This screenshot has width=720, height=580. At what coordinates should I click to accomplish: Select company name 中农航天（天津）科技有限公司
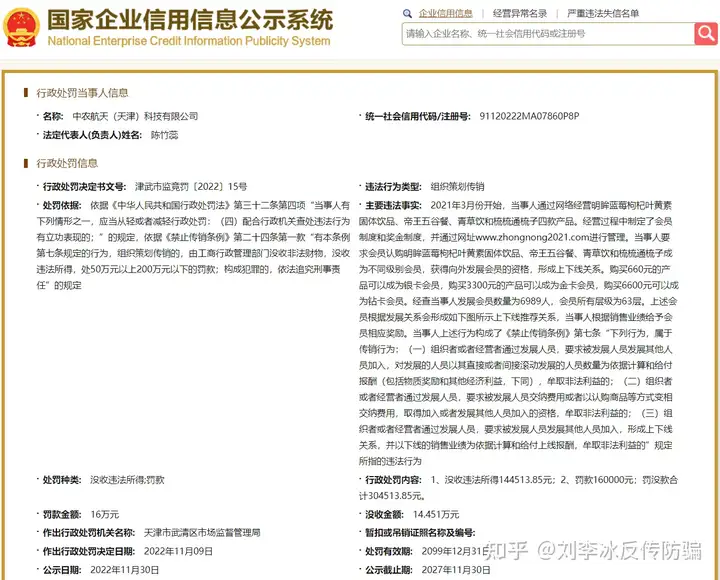[135, 116]
